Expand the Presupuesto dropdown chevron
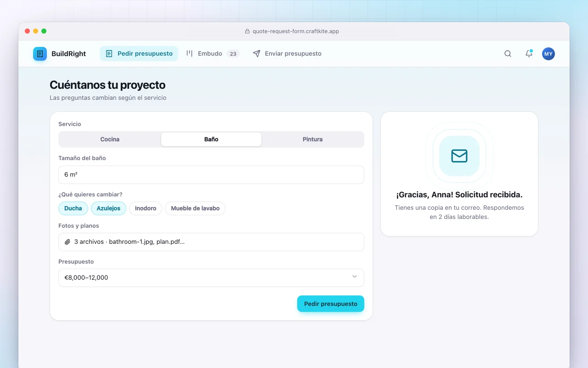 [x=355, y=276]
